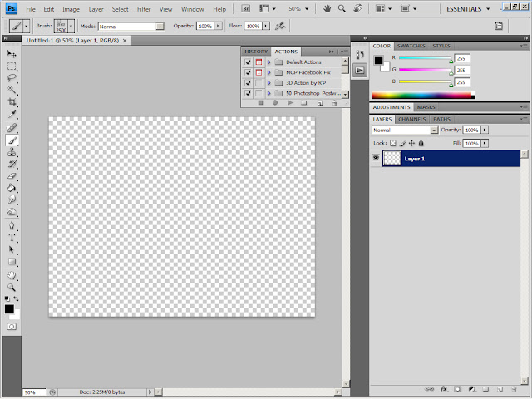Play the selected action
This screenshot has height=399, width=532.
tap(290, 102)
